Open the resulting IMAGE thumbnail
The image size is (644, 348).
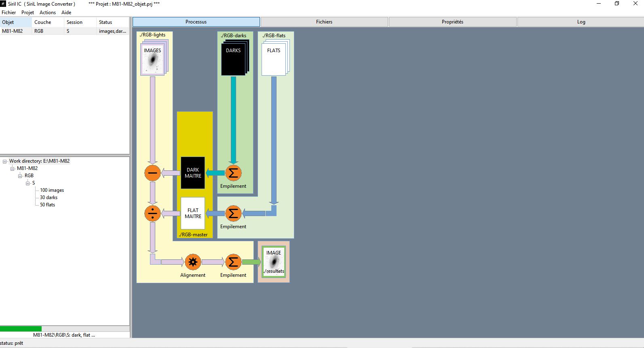(274, 262)
